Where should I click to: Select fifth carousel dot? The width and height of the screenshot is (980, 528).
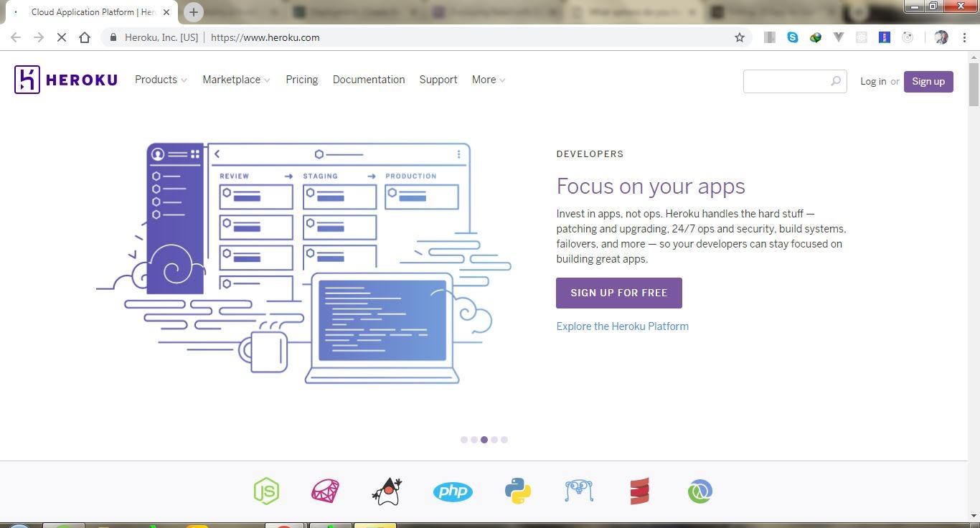coord(504,440)
